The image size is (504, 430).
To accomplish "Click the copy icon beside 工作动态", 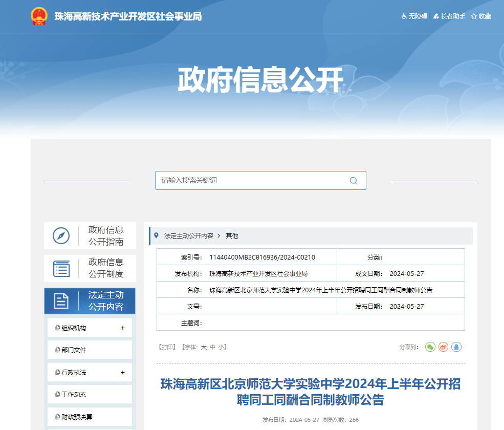I will (x=57, y=394).
